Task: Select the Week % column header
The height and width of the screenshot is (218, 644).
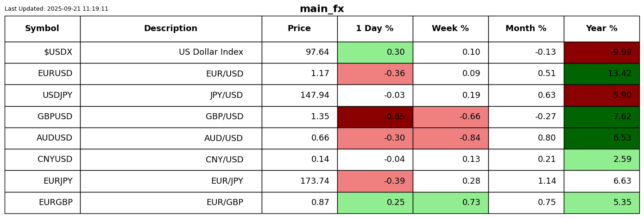Action: (x=450, y=29)
